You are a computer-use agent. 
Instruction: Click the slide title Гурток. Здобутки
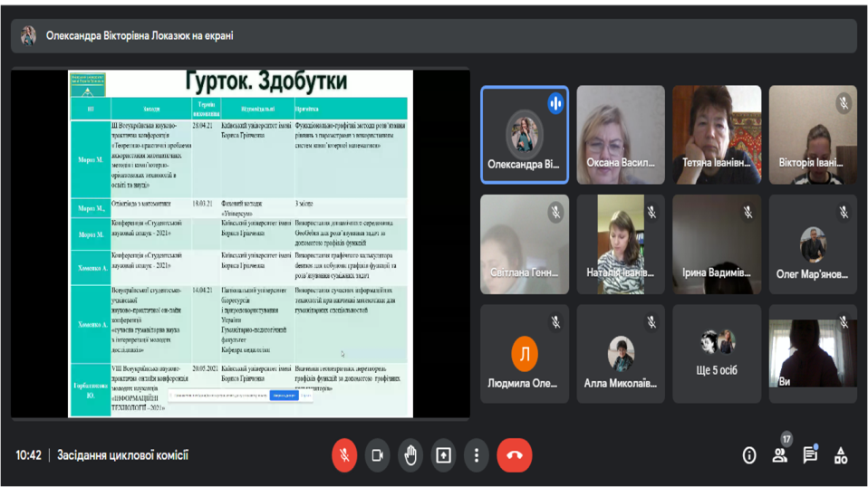(265, 81)
